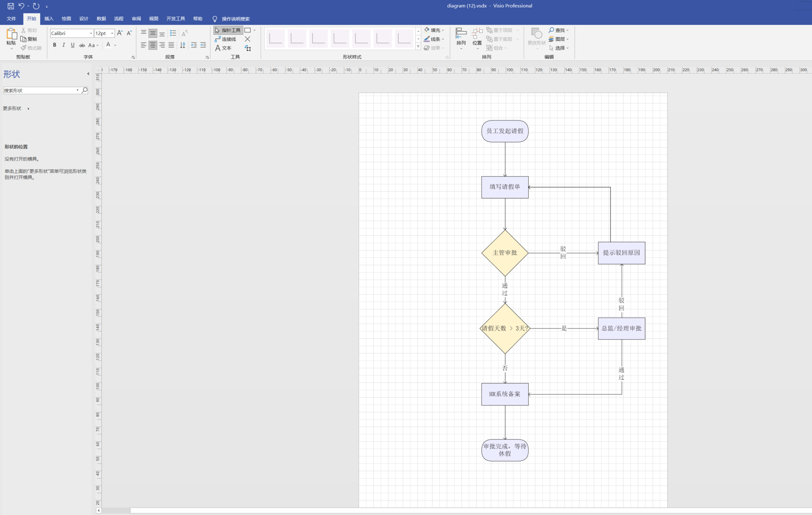Open the 12pt font size dropdown
Screen dimensions: 812x515
[112, 33]
